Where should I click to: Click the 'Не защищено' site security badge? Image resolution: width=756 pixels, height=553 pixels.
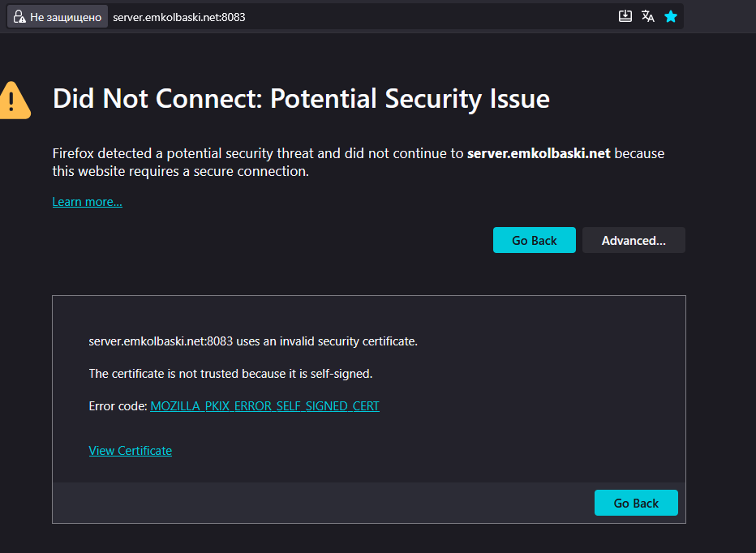point(57,17)
